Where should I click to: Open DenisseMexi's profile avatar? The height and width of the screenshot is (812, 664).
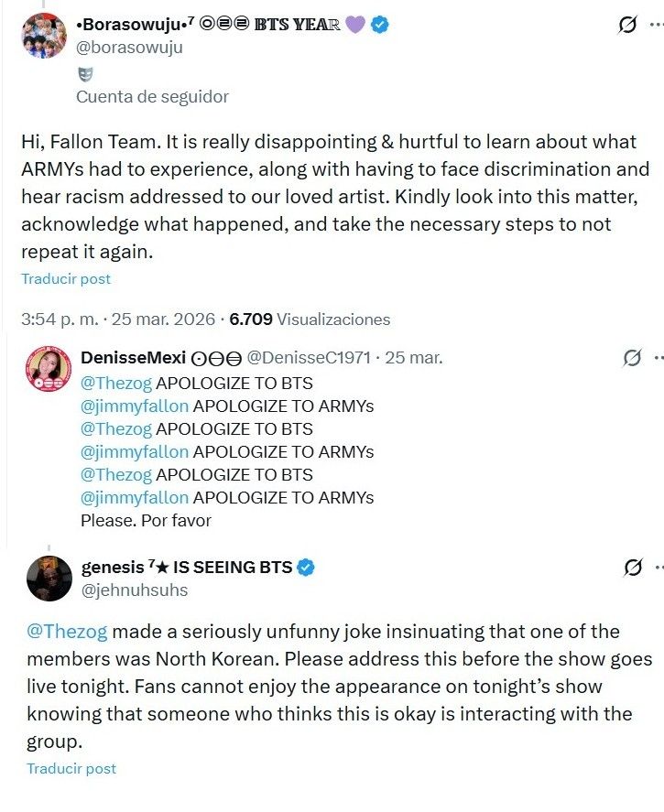[49, 370]
